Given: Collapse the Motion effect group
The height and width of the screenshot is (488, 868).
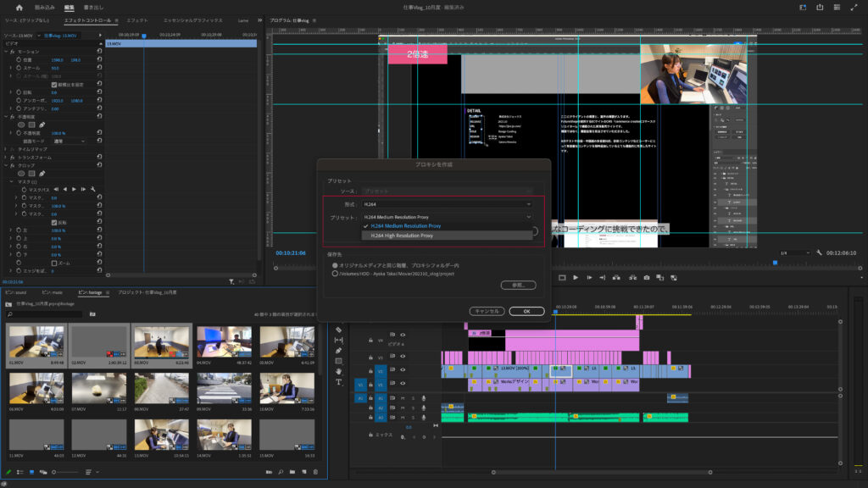Looking at the screenshot, I should [x=6, y=52].
